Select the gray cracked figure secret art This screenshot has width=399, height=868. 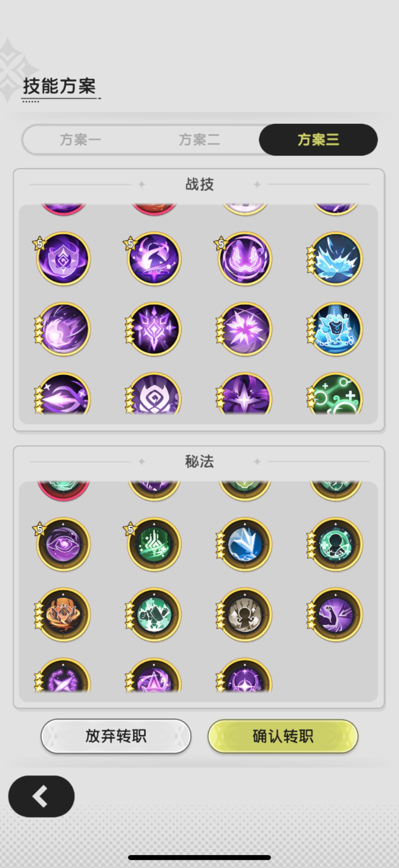click(x=245, y=614)
